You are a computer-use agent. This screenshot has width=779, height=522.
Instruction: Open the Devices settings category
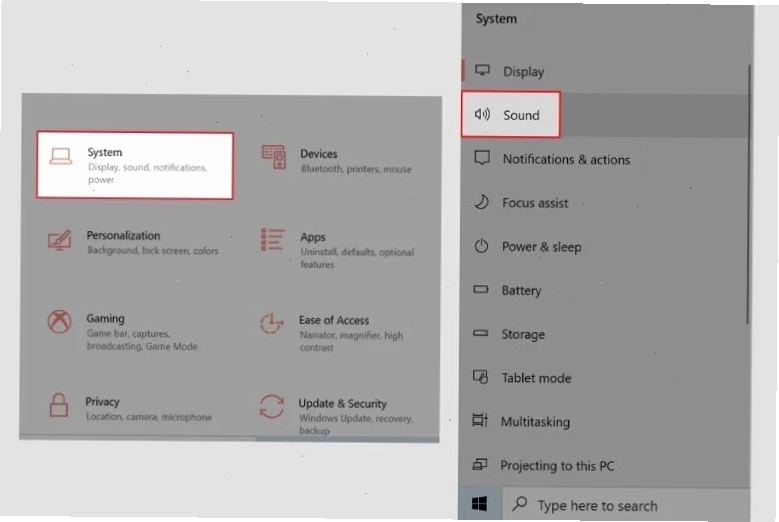pyautogui.click(x=337, y=160)
